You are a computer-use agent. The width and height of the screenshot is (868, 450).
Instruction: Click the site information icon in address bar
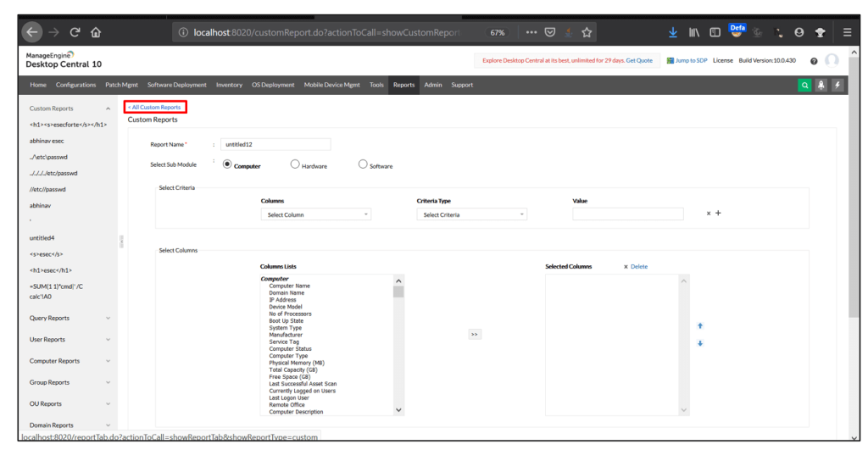tap(183, 33)
